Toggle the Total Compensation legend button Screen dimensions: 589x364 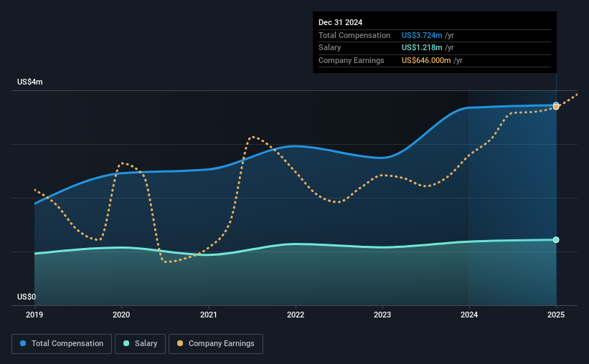[62, 344]
